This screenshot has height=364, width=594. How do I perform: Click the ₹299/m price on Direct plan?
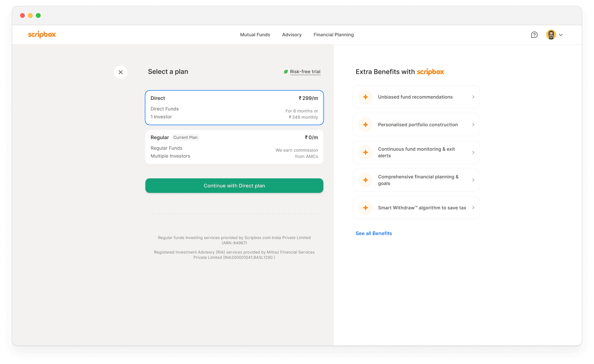click(308, 98)
